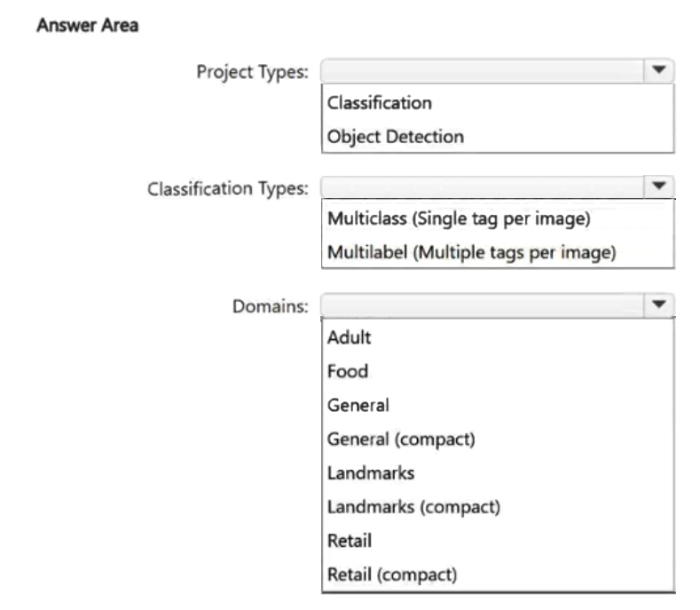
Task: Click the Domains label
Action: click(x=271, y=306)
